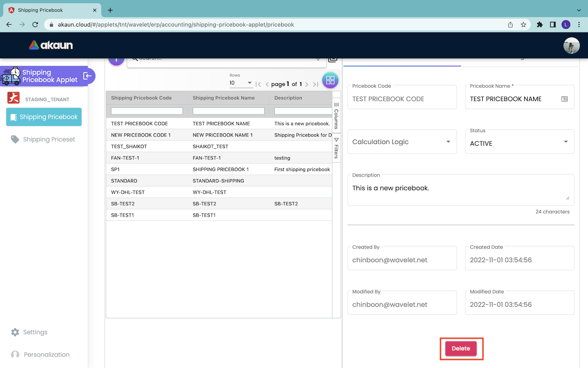Open the tab search chevron
This screenshot has width=588, height=368.
point(579,10)
